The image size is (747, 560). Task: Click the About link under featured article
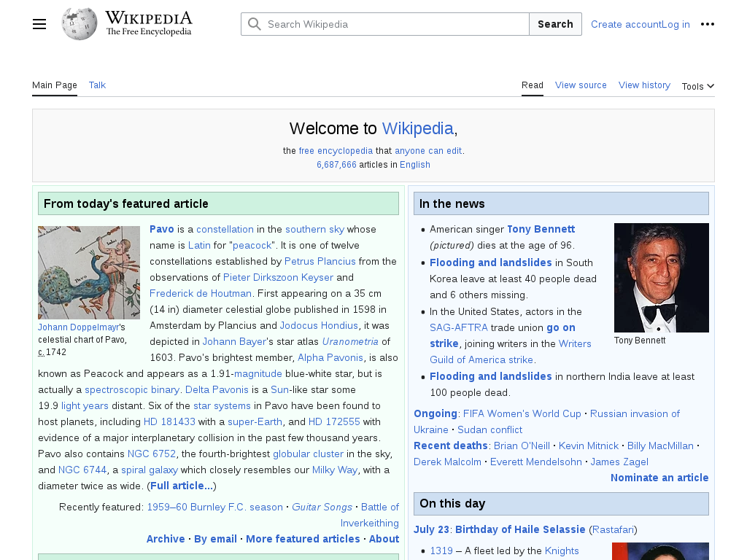(x=384, y=539)
